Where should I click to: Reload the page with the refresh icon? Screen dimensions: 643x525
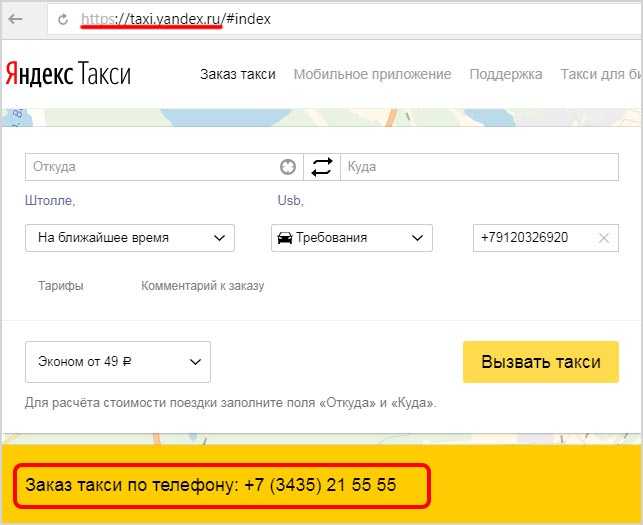63,19
